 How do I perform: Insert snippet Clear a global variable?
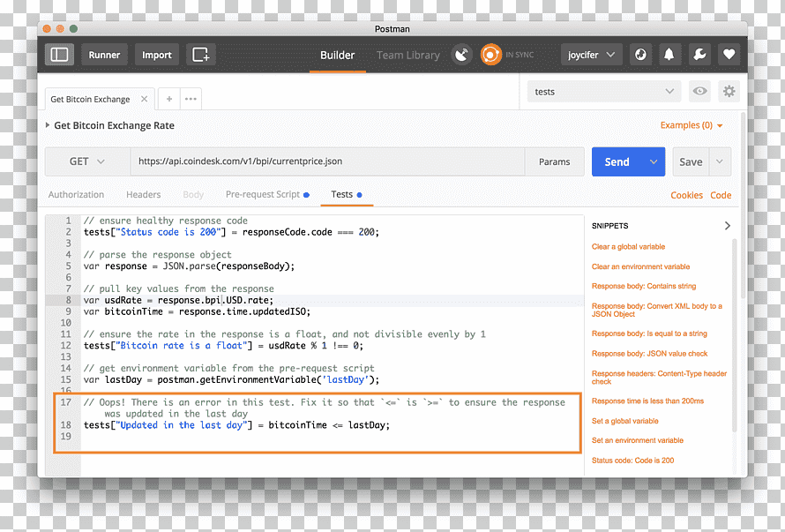[x=628, y=246]
